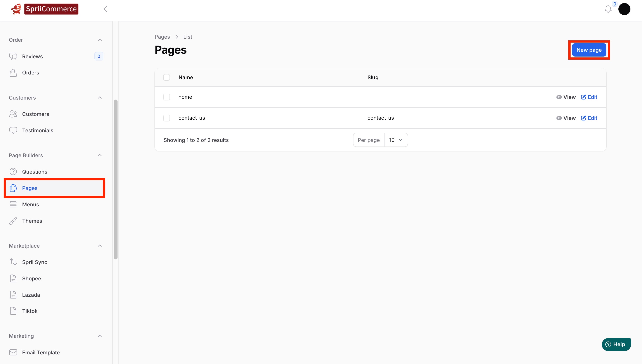
Task: Collapse the Page Builders section
Action: tap(100, 155)
